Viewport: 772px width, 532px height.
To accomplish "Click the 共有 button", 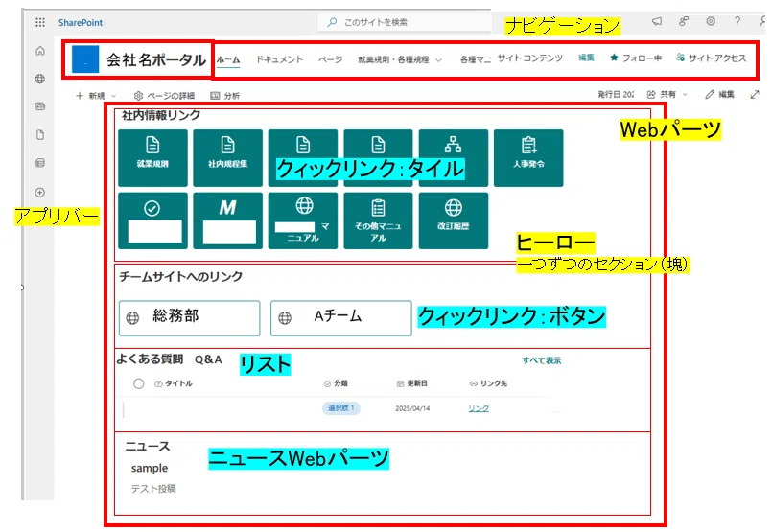I will tap(662, 95).
